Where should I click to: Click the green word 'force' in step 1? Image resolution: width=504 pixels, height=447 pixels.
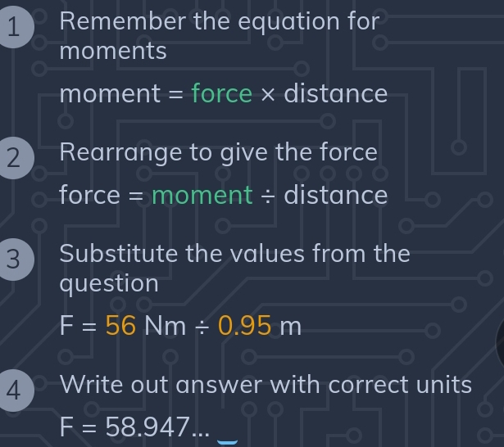(221, 93)
